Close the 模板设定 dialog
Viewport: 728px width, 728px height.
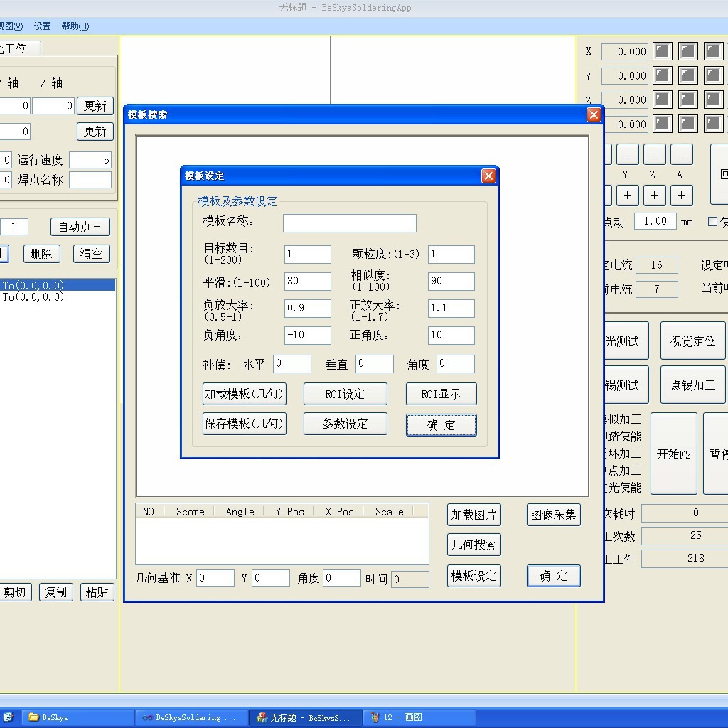[488, 176]
